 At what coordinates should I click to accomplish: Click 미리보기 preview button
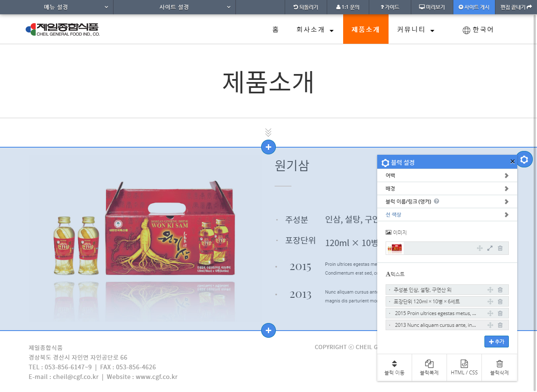[432, 7]
